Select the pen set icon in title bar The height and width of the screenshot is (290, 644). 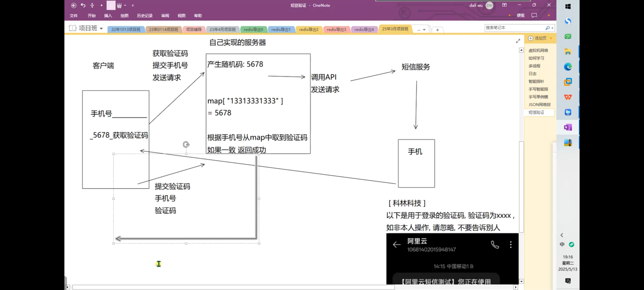119,5
